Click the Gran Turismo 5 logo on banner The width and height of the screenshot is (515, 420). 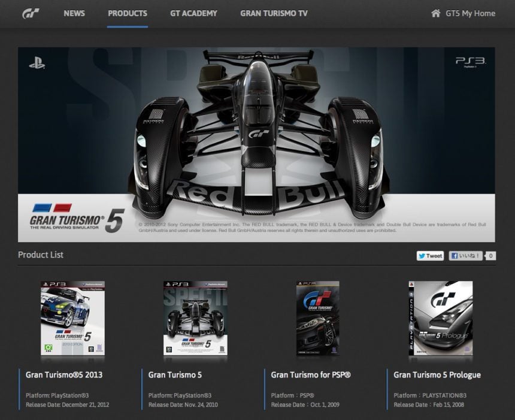(x=77, y=218)
